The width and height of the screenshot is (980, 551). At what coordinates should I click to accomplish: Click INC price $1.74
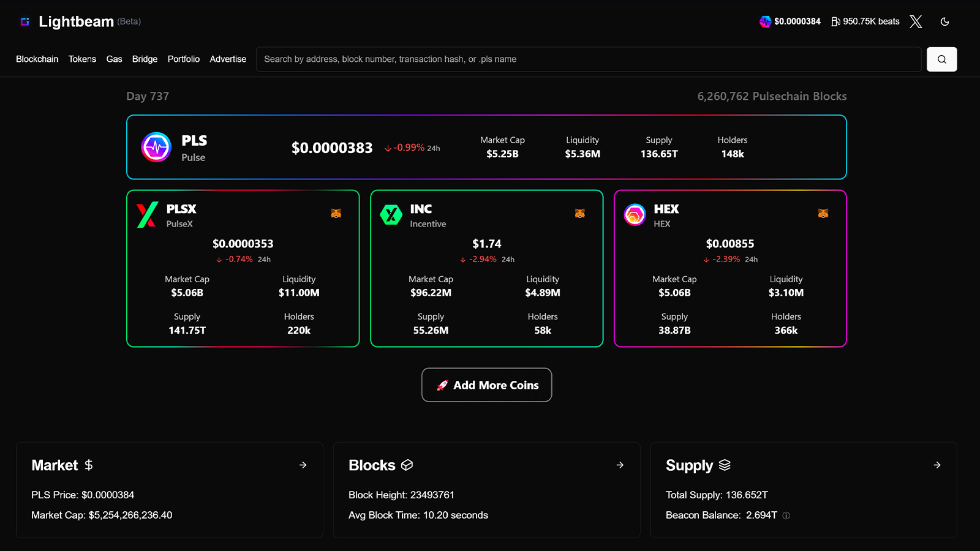pyautogui.click(x=487, y=244)
